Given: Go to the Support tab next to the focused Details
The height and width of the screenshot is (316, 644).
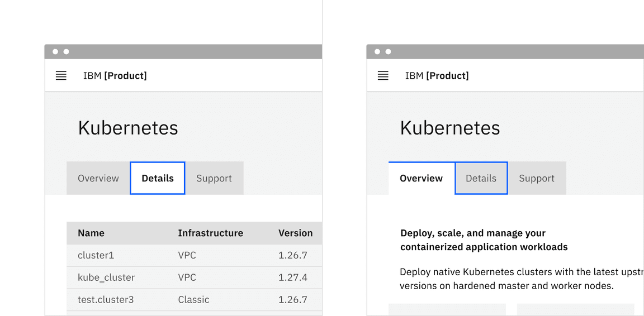Looking at the screenshot, I should pyautogui.click(x=537, y=179).
